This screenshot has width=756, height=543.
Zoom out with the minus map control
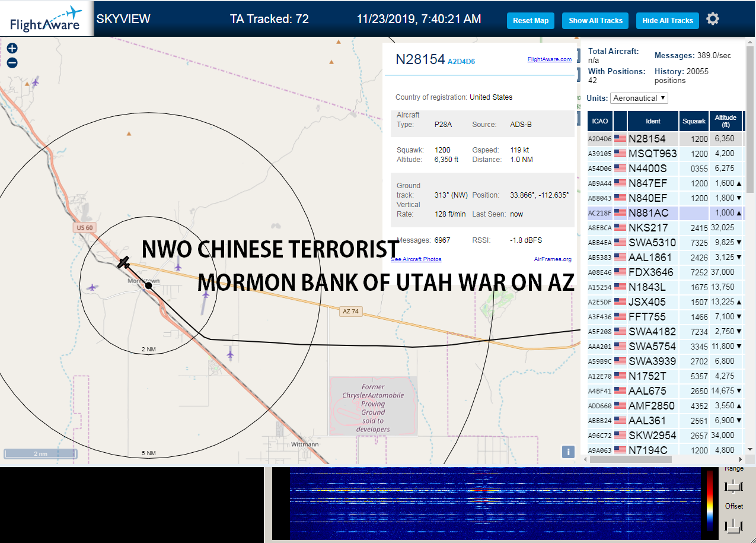point(12,63)
